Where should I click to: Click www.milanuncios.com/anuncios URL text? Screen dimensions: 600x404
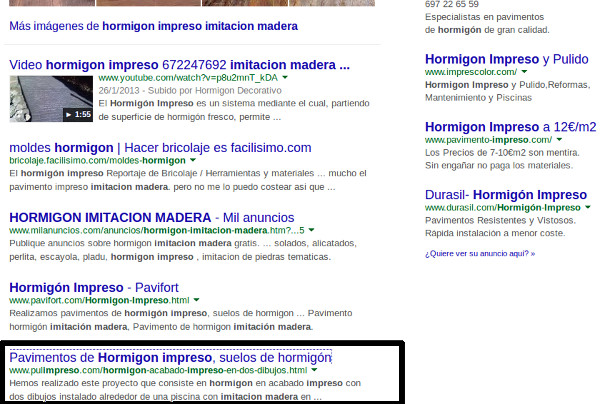(x=157, y=230)
